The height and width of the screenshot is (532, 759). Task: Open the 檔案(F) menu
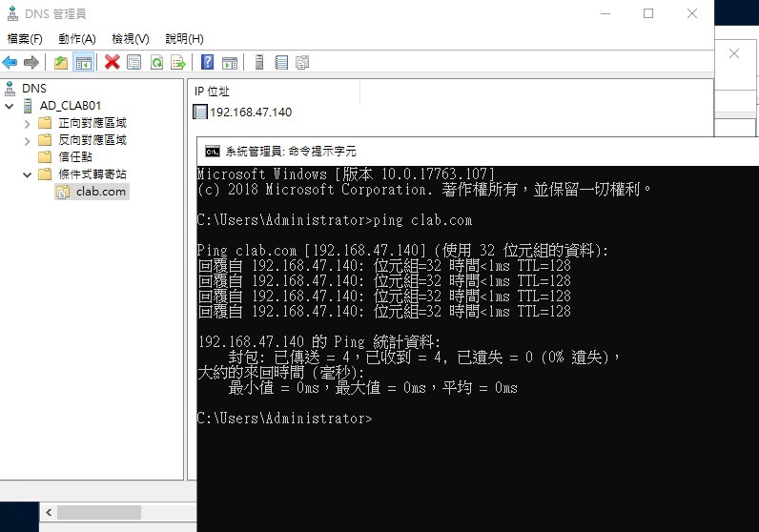[25, 39]
